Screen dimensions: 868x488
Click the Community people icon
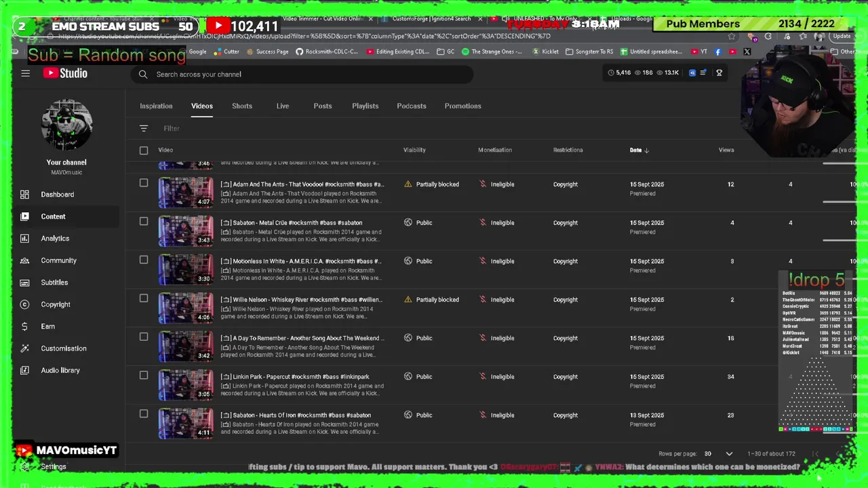pos(24,260)
